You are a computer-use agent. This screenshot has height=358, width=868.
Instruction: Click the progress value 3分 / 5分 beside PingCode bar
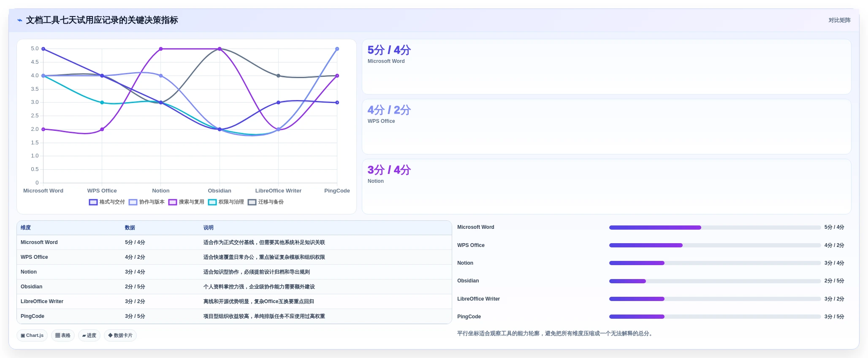[834, 317]
